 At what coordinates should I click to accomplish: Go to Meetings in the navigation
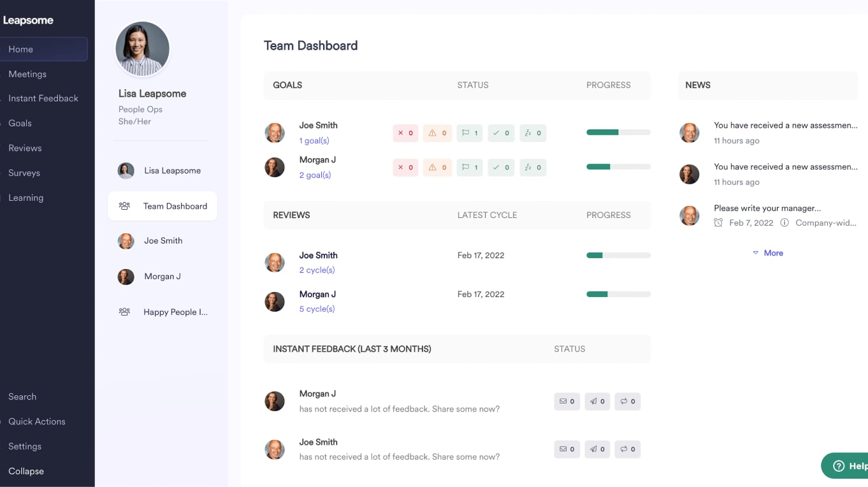27,74
